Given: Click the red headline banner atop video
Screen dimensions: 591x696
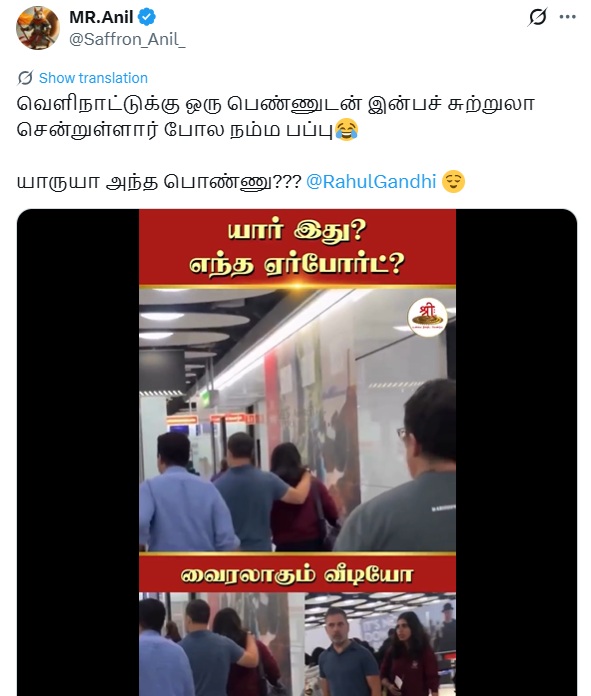Looking at the screenshot, I should pyautogui.click(x=297, y=248).
